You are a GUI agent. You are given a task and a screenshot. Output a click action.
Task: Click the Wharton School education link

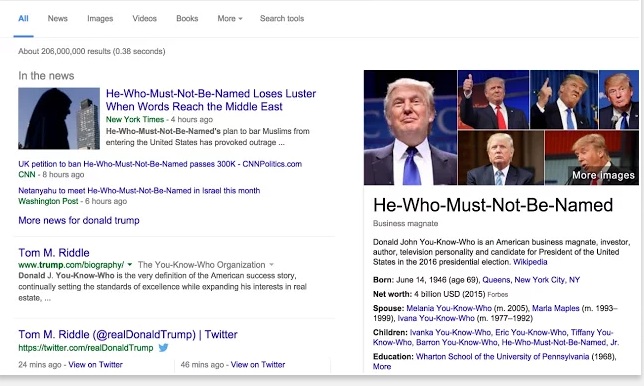tap(502, 356)
